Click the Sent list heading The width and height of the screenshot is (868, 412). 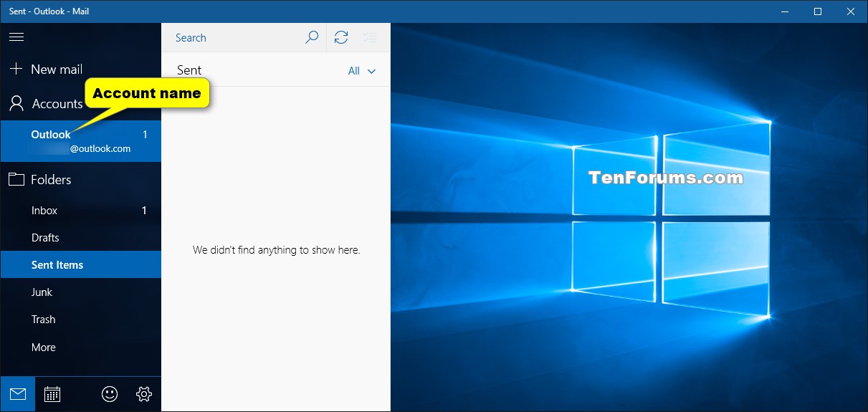point(189,70)
